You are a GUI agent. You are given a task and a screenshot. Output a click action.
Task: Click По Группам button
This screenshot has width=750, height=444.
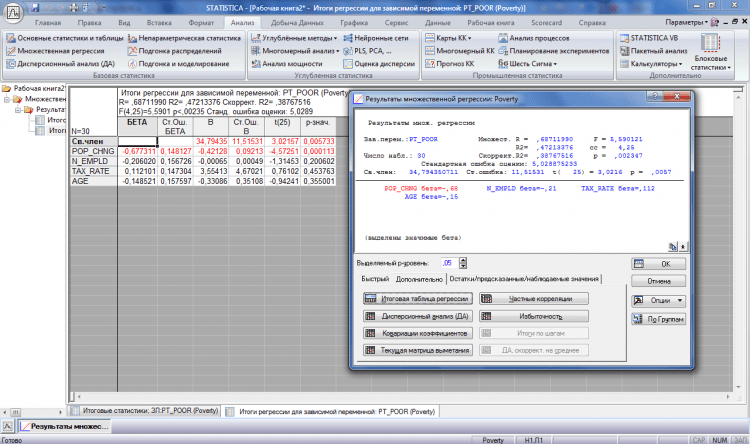pos(659,319)
